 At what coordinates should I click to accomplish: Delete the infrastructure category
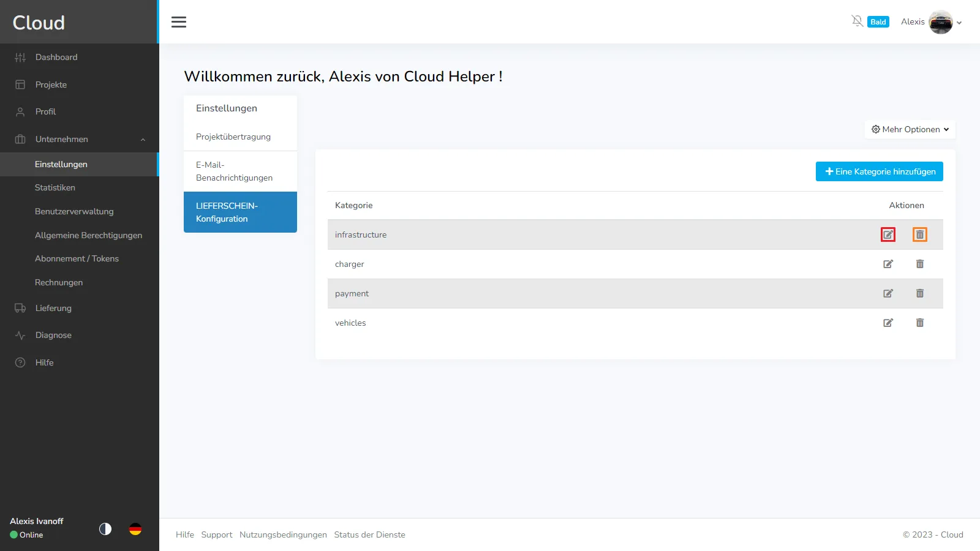coord(919,234)
